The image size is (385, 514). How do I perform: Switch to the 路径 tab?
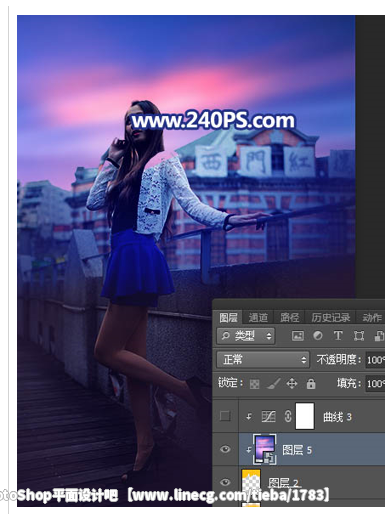[x=289, y=317]
